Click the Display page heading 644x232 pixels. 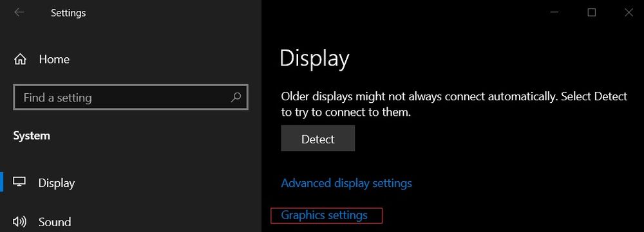click(x=314, y=58)
